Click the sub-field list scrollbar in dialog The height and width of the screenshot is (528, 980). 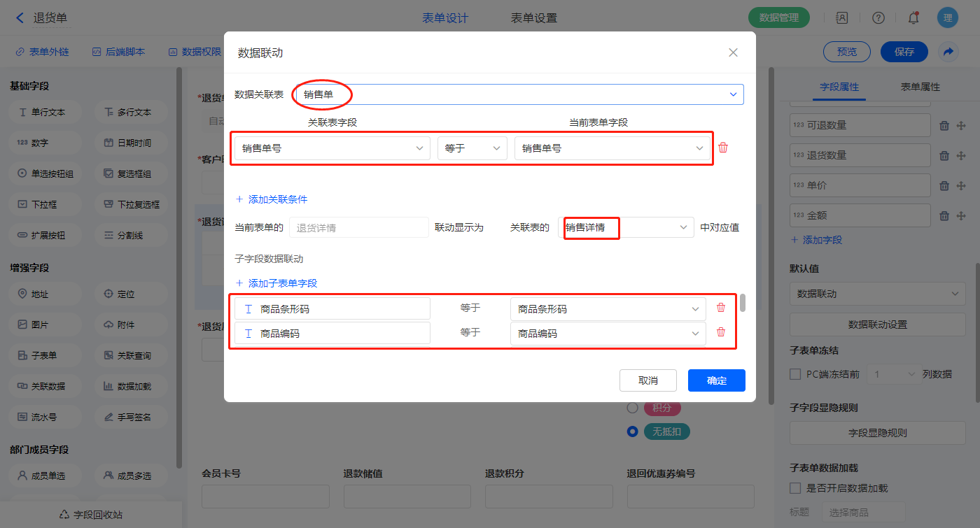[743, 303]
